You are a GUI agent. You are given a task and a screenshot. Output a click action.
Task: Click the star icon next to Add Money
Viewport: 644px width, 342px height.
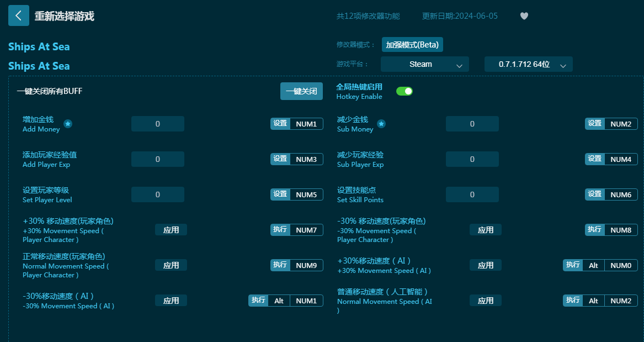68,124
